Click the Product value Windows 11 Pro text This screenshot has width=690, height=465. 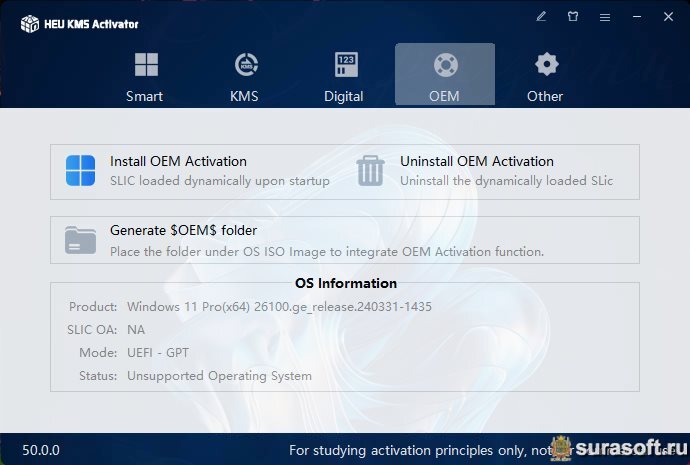click(x=279, y=307)
